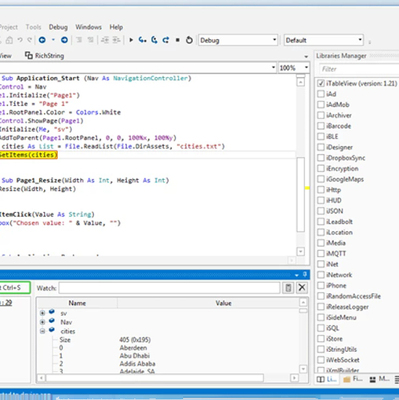Click the copy watch values clipboard icon
399x400 pixels.
pos(288,288)
